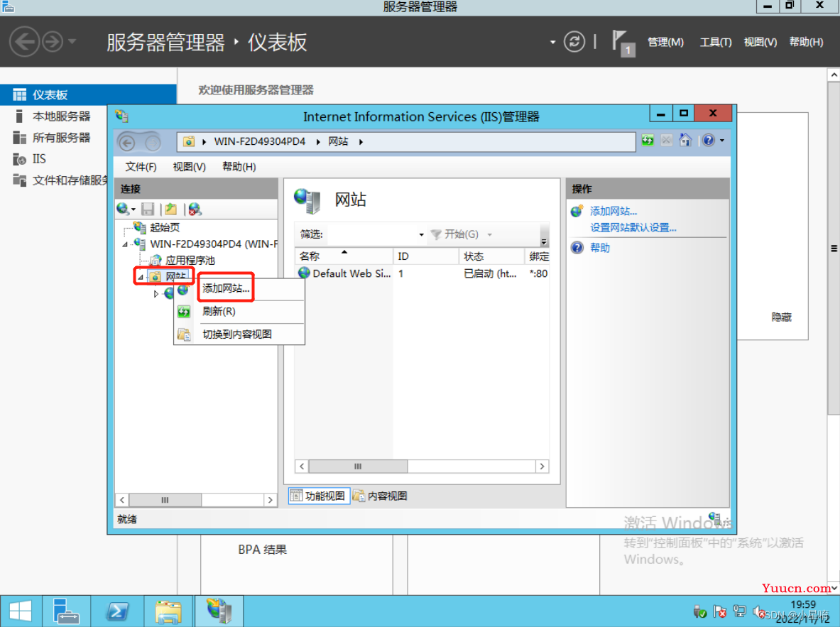Click the create connection globe icon in 连接 toolbar
This screenshot has height=627, width=840.
pyautogui.click(x=123, y=209)
